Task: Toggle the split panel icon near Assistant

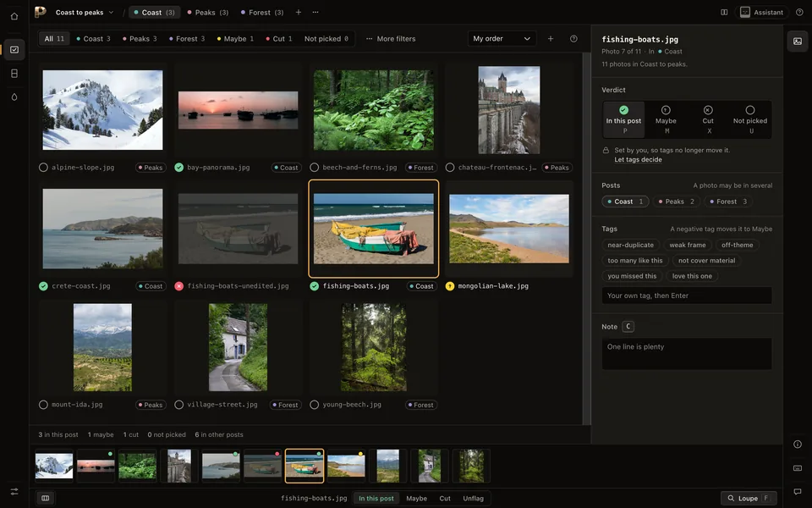Action: (x=724, y=13)
